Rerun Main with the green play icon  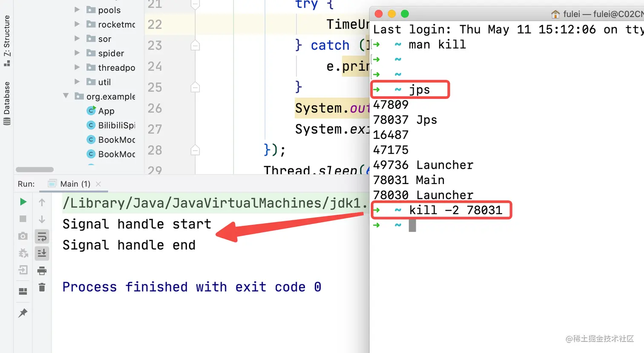pyautogui.click(x=23, y=202)
